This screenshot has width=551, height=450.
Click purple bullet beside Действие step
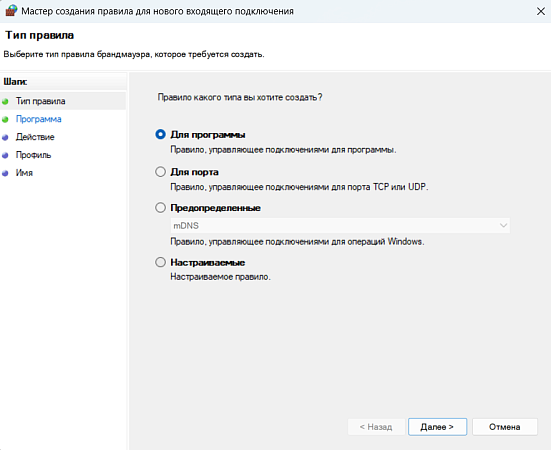tap(5, 138)
